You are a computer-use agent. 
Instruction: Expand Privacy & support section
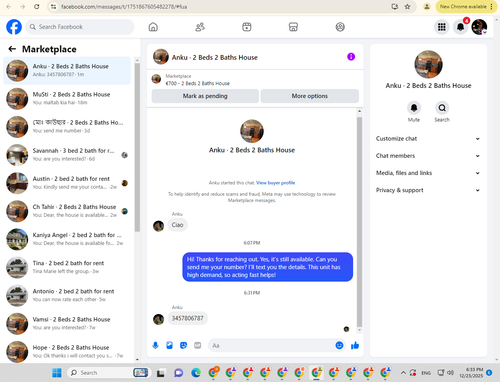click(x=428, y=190)
